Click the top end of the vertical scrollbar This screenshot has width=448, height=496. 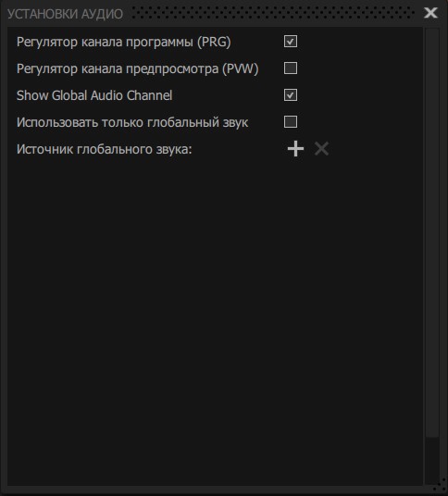[432, 31]
